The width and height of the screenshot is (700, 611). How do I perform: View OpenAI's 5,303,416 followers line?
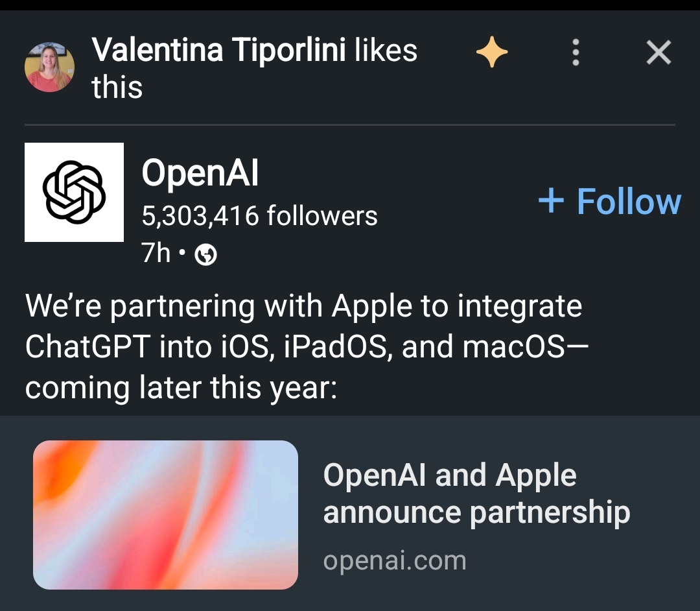259,216
